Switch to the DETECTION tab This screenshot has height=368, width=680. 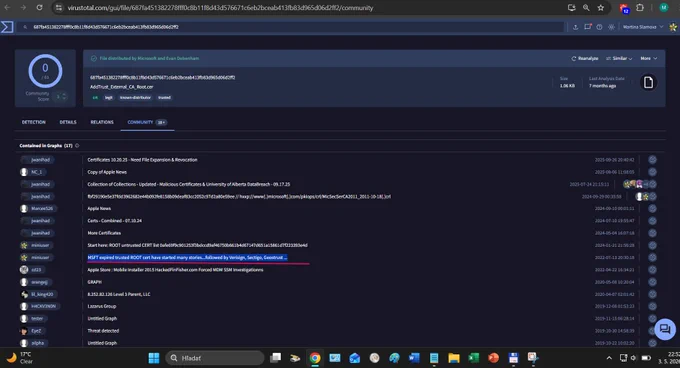pyautogui.click(x=33, y=122)
